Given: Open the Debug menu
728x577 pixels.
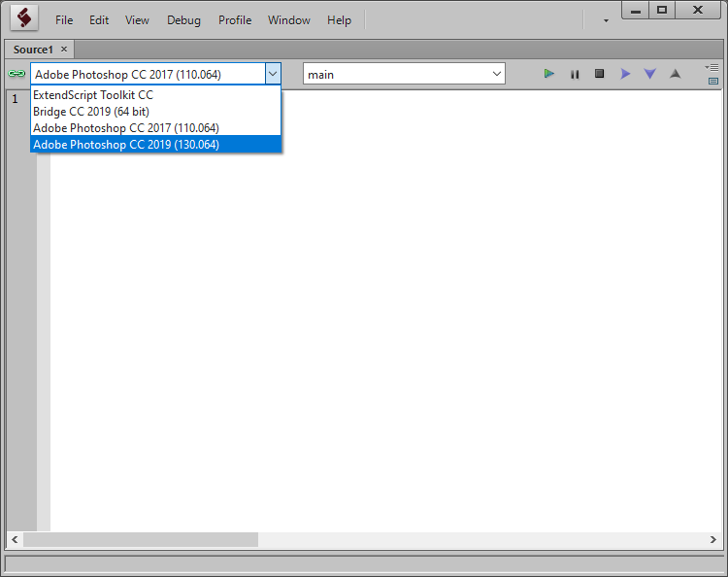Looking at the screenshot, I should click(x=183, y=20).
